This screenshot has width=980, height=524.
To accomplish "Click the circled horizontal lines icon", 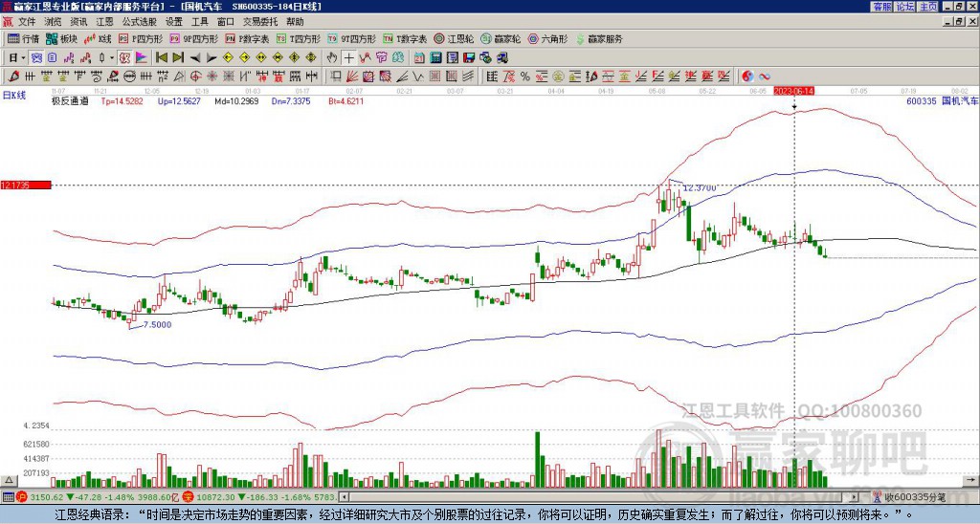I will tap(129, 76).
